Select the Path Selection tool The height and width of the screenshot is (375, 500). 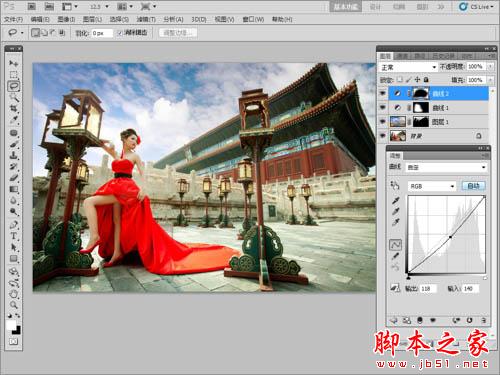13,247
